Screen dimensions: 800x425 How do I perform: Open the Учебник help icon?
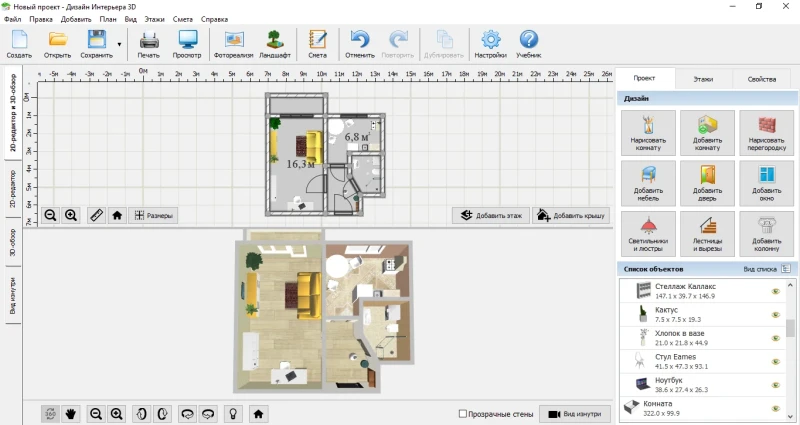click(x=529, y=44)
